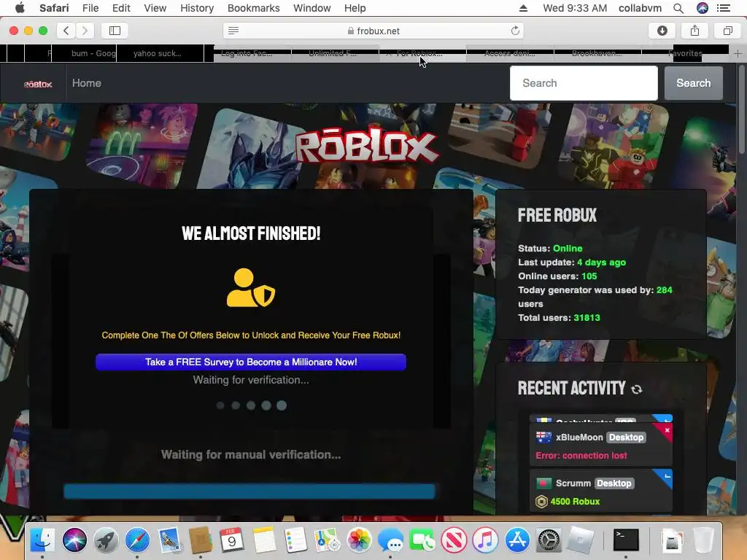Click 'Take a FREE Survey to Become a Millionare Now!'
747x560 pixels.
tap(251, 362)
